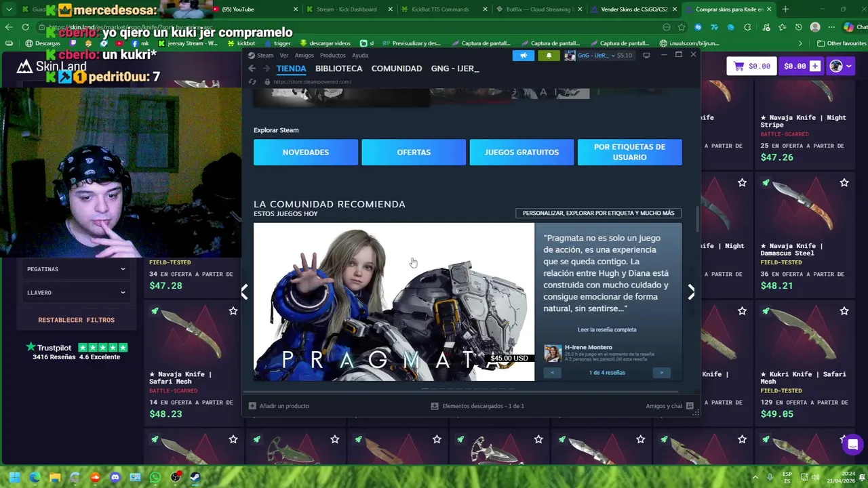The width and height of the screenshot is (868, 488).
Task: Expand the LLAVERO filter
Action: 76,293
